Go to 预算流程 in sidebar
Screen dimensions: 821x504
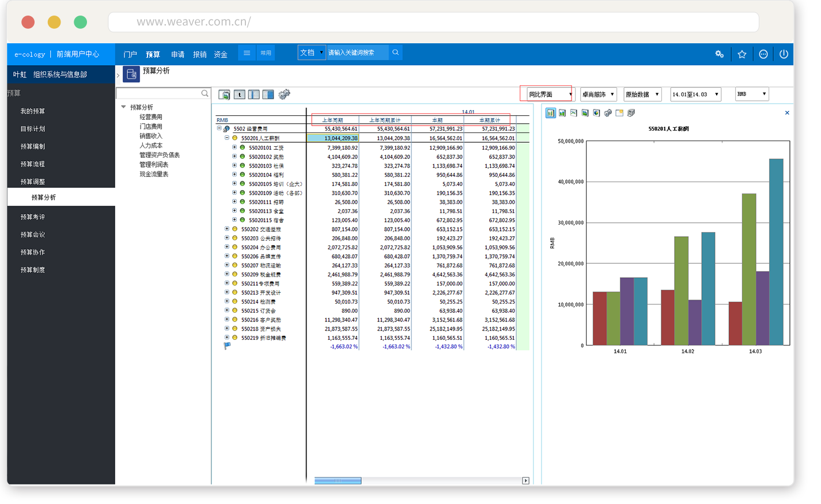33,164
